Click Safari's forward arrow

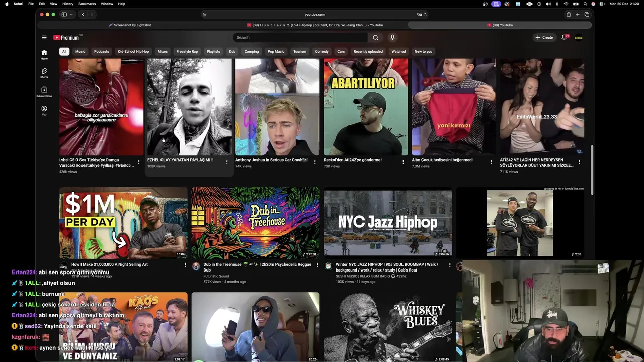point(92,14)
